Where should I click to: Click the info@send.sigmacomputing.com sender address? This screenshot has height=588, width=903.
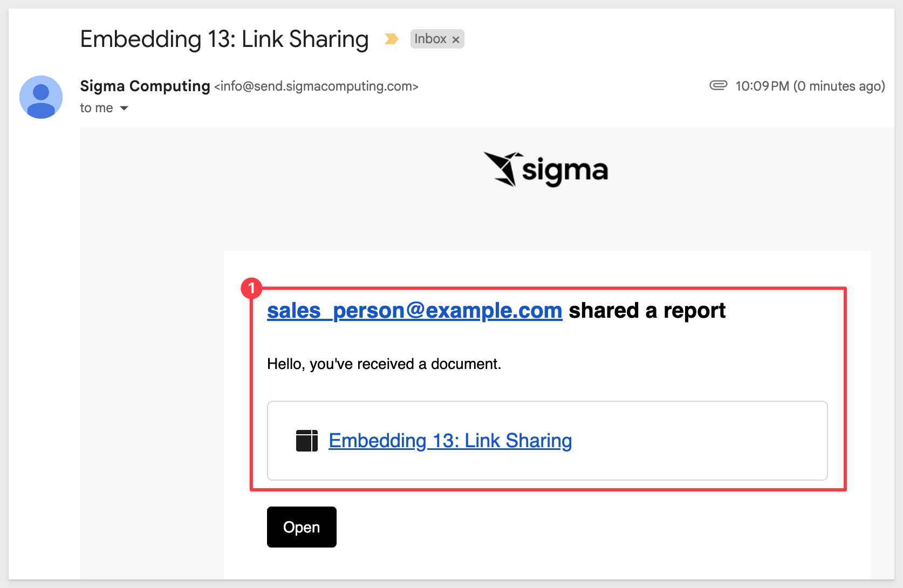click(x=317, y=86)
